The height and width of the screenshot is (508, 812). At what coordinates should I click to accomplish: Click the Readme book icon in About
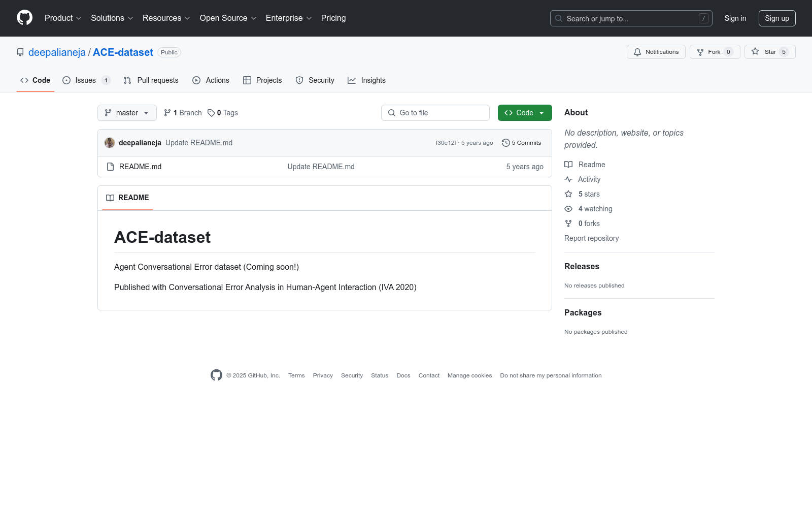[x=568, y=165]
